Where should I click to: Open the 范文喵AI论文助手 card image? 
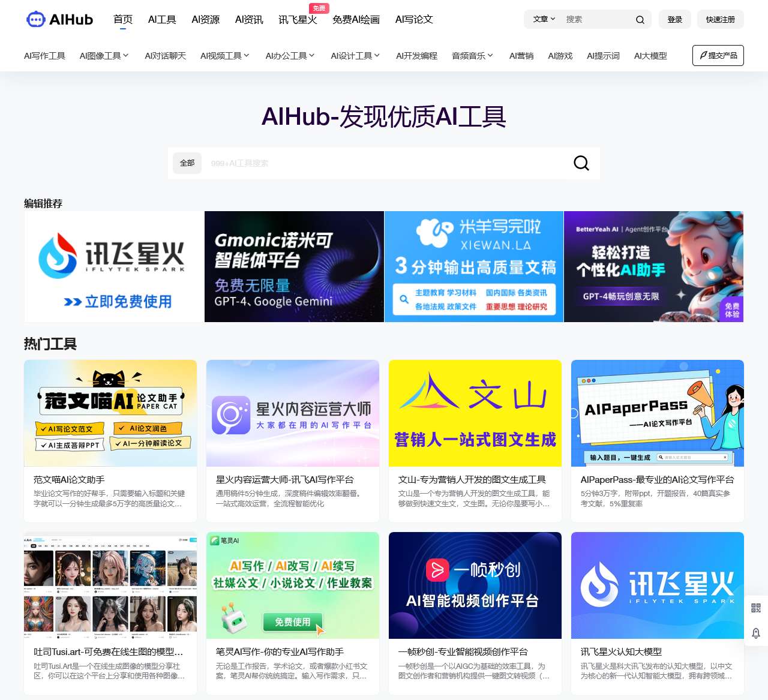coord(110,413)
